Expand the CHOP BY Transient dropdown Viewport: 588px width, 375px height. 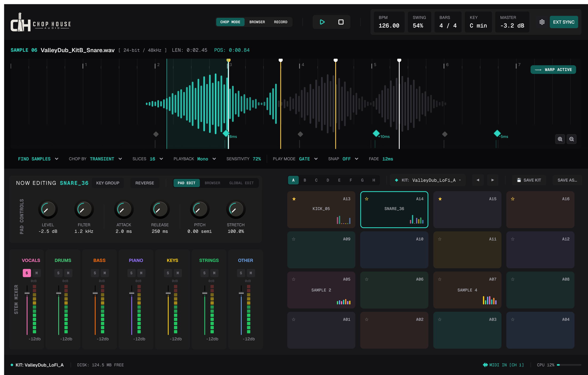(106, 159)
